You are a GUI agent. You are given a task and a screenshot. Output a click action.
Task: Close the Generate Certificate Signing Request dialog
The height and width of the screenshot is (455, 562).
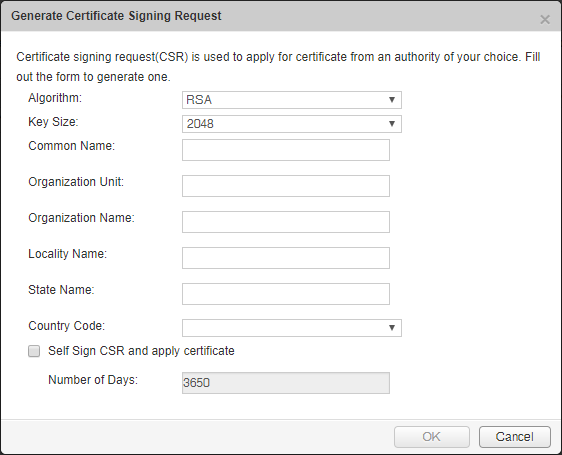tap(545, 19)
